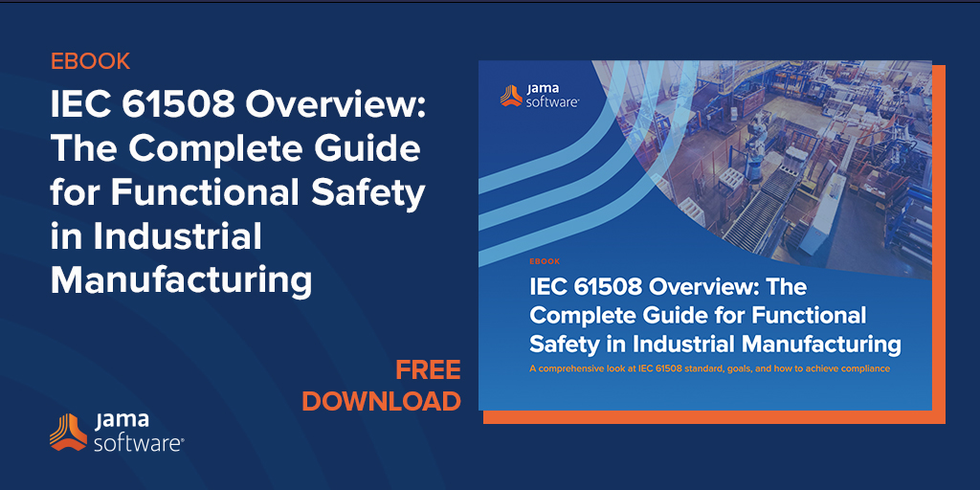
Task: Click the orange Jama logo icon beside large wordmark
Action: click(x=68, y=431)
